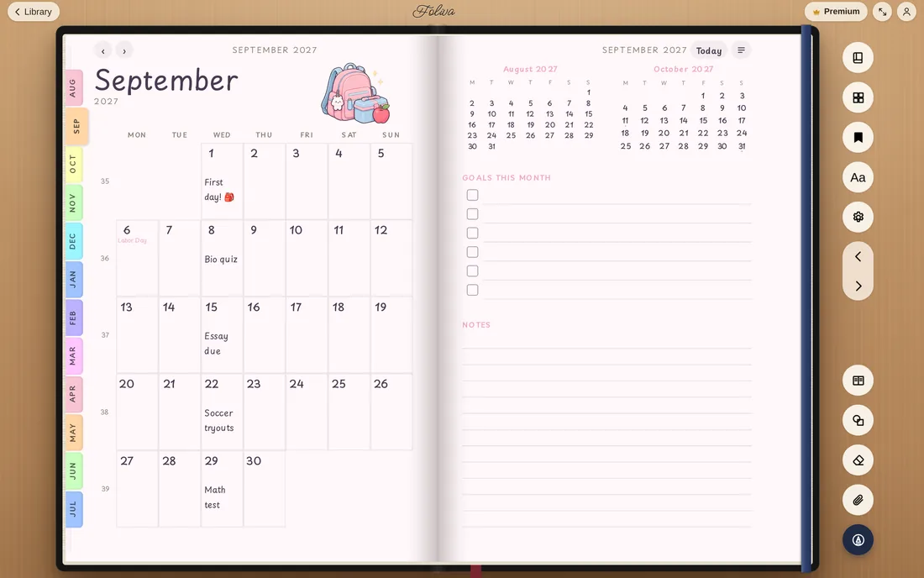Switch to the JUL tab
The width and height of the screenshot is (924, 578).
[x=73, y=509]
